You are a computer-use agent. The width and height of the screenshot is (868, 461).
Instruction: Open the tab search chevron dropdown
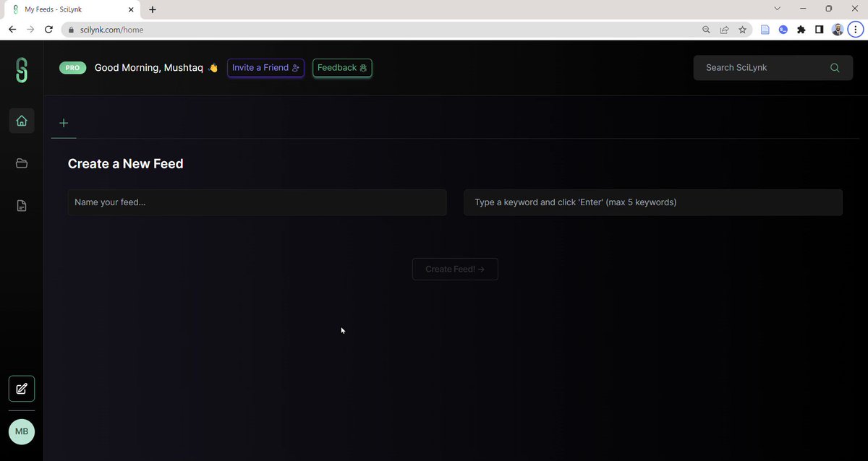[x=778, y=9]
